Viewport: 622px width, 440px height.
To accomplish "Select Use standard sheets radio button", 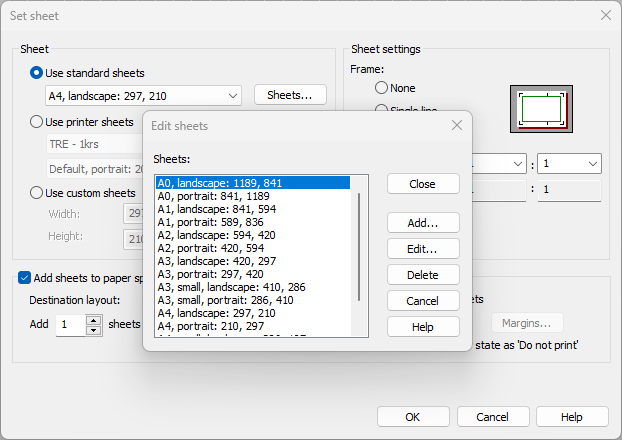I will point(37,73).
